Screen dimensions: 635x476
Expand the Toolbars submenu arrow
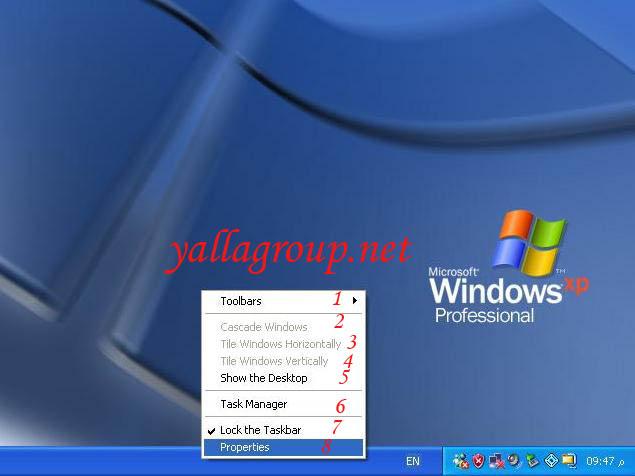[354, 300]
